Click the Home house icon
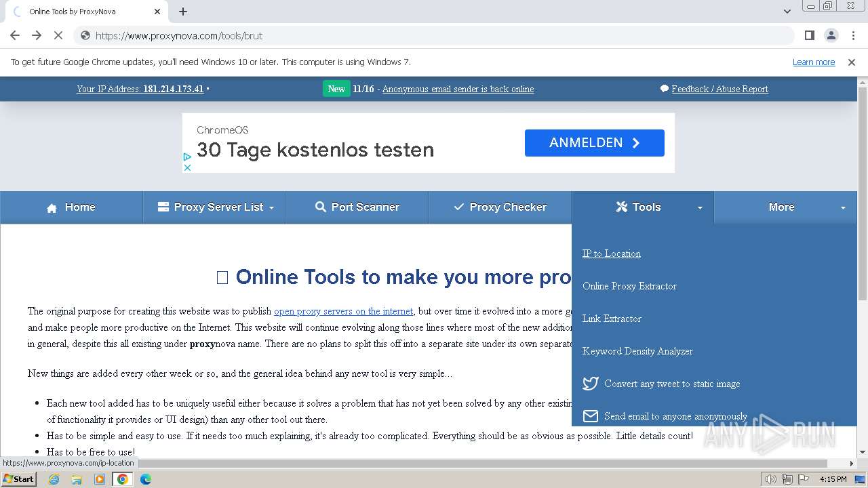868x488 pixels. pyautogui.click(x=52, y=208)
